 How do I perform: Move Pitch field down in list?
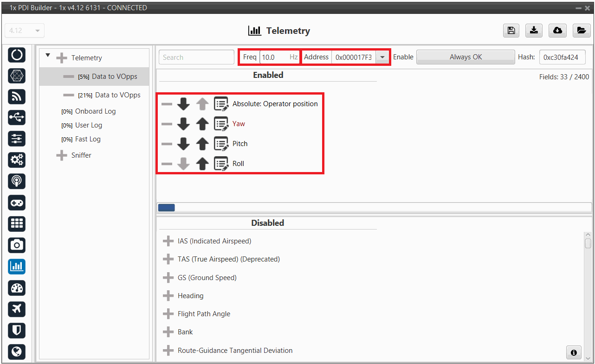184,144
